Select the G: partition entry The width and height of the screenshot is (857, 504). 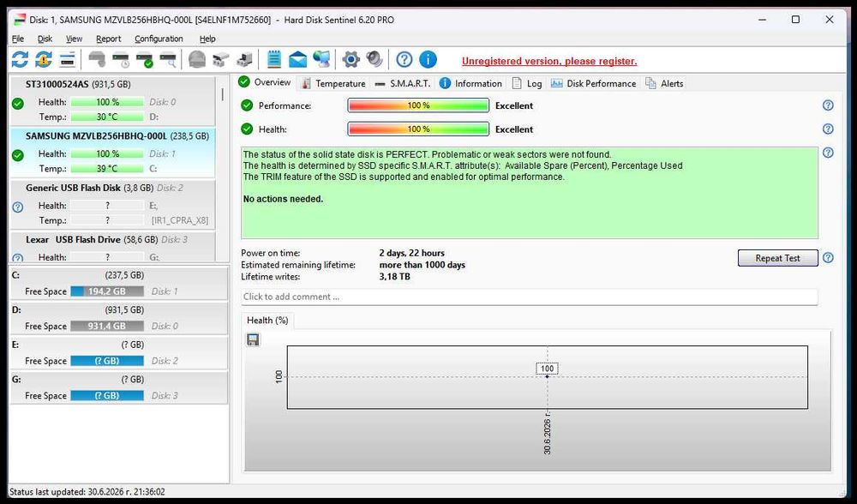118,387
